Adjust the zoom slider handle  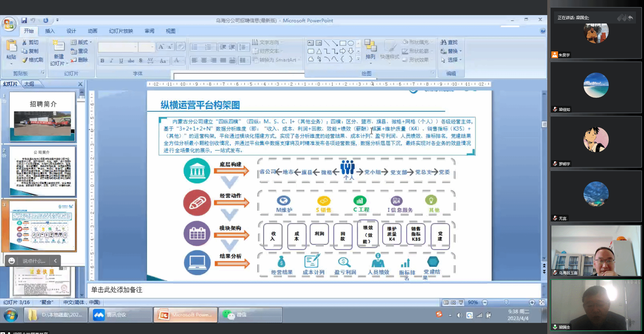(506, 302)
